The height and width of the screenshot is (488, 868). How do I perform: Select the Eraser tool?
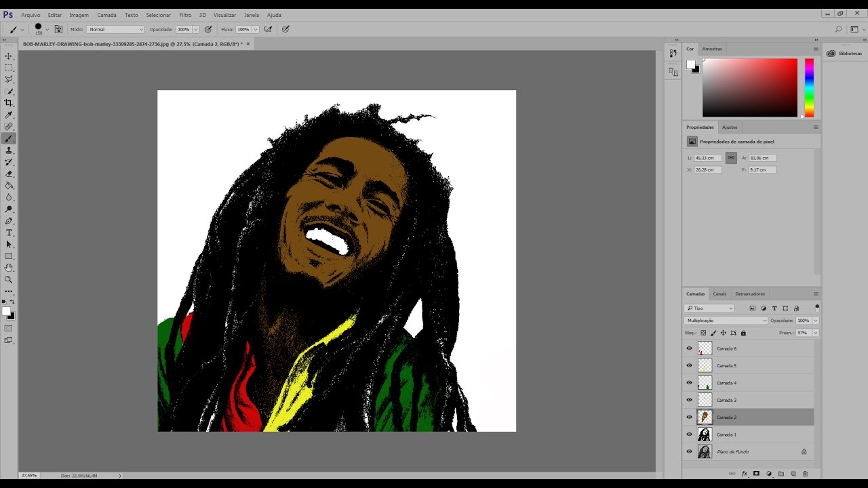[x=9, y=174]
